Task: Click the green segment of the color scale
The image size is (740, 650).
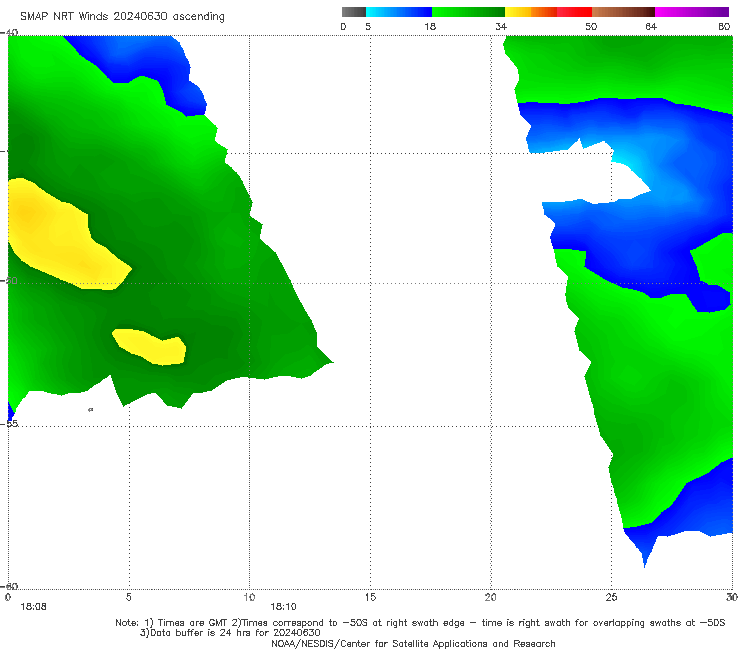Action: 468,12
